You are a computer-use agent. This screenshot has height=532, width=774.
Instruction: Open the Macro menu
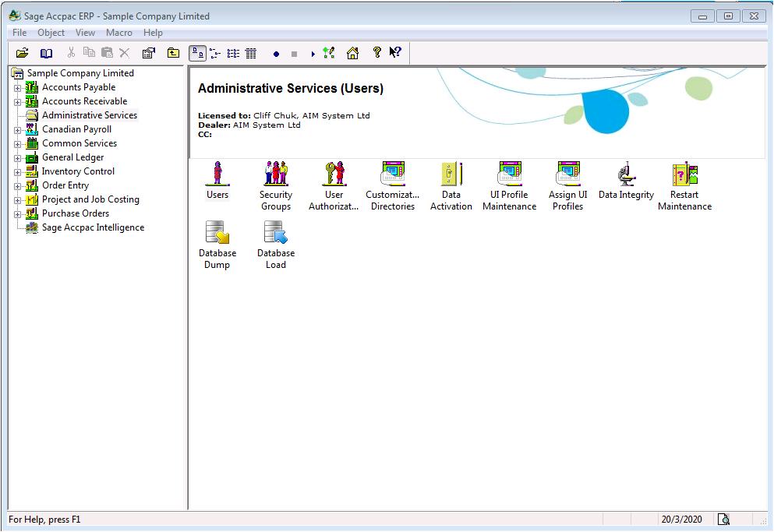(x=119, y=33)
